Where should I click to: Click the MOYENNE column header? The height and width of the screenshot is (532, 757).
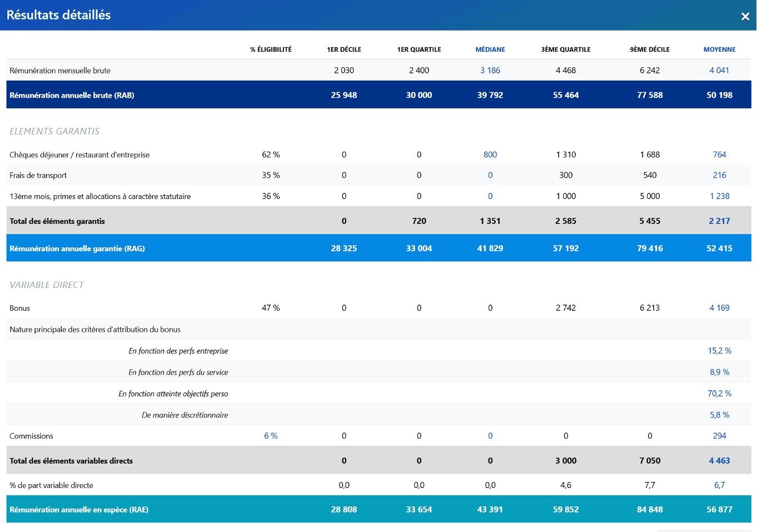click(719, 49)
